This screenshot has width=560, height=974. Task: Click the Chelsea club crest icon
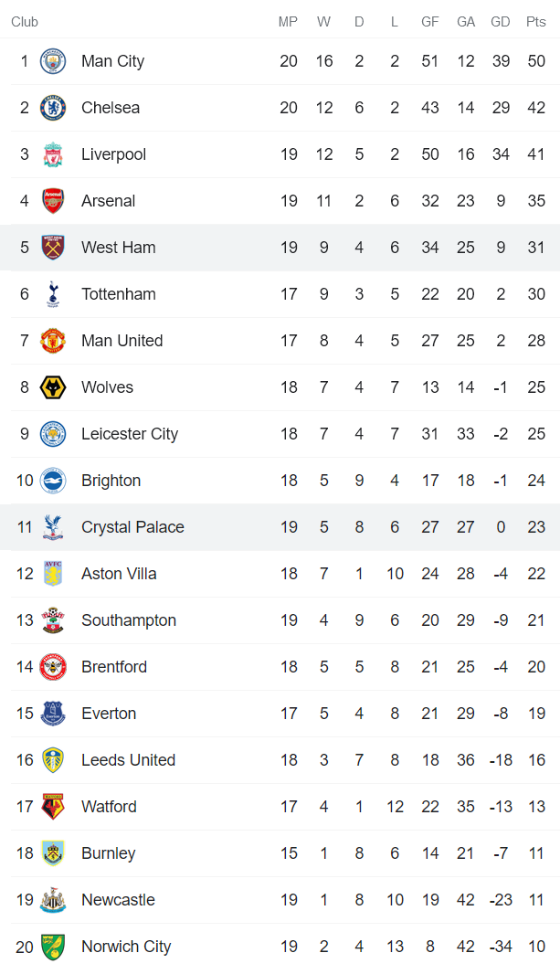coord(53,108)
